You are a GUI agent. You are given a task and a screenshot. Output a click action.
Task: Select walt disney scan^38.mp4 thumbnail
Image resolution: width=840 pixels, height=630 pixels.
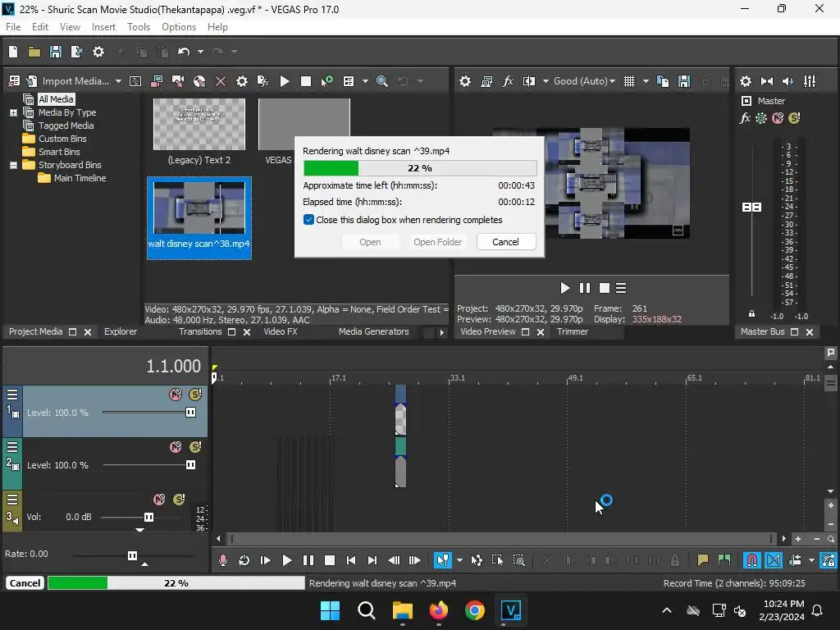coord(199,208)
